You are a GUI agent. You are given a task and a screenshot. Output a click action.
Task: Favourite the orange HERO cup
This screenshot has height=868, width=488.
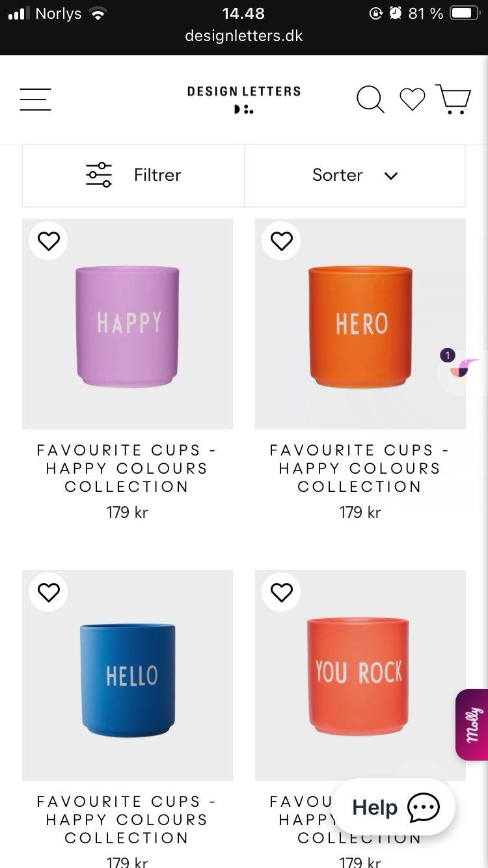pyautogui.click(x=281, y=241)
